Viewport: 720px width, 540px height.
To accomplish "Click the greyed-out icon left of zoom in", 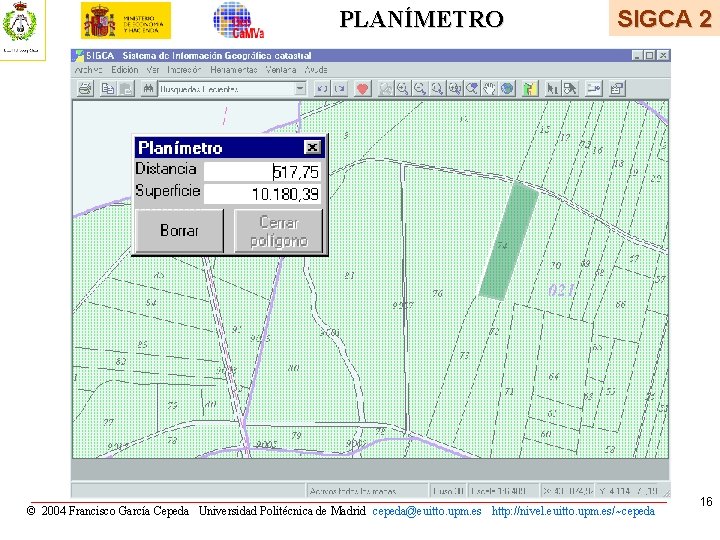I will (x=385, y=89).
